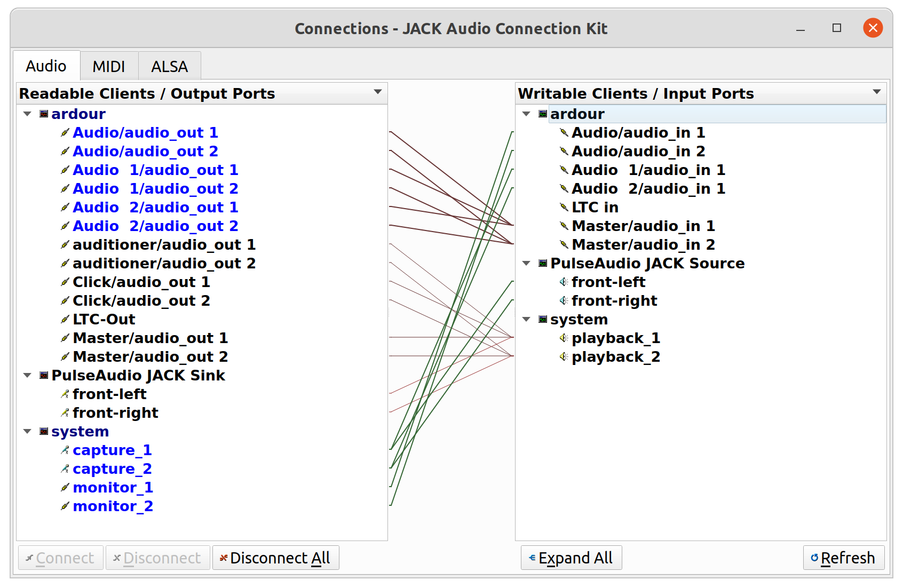This screenshot has width=903, height=588.
Task: Select the Click/audio_out 1 output port
Action: coord(141,282)
